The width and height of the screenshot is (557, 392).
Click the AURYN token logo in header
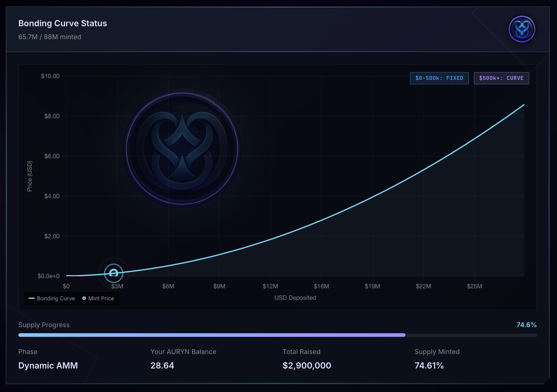(x=522, y=29)
